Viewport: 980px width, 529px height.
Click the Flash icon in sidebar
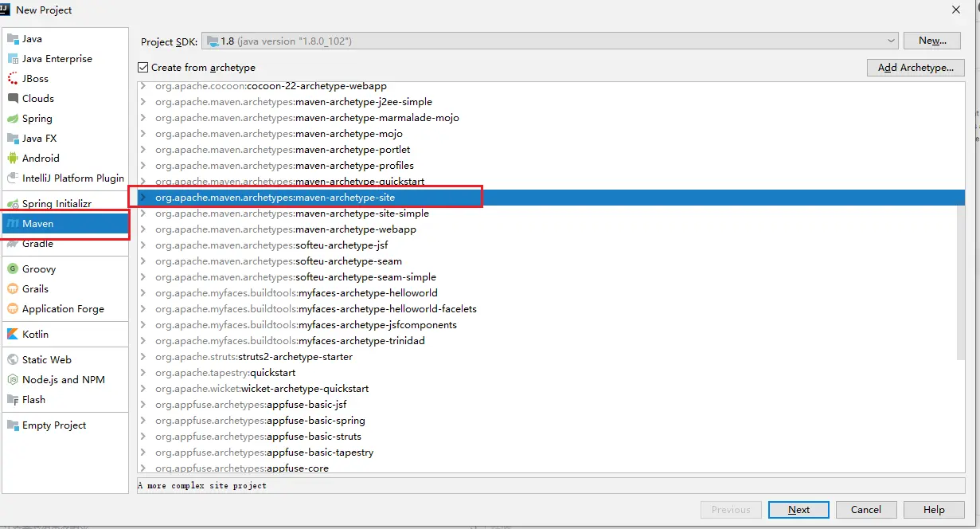(13, 400)
